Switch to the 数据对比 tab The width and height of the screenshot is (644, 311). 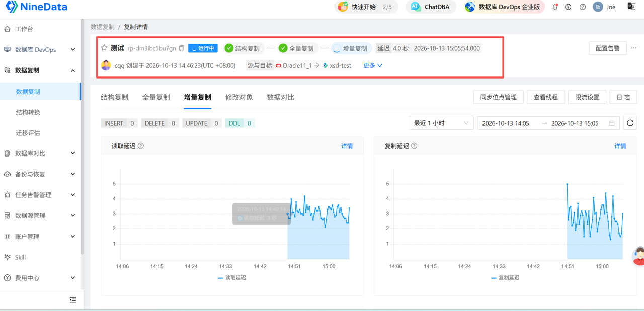[x=281, y=97]
